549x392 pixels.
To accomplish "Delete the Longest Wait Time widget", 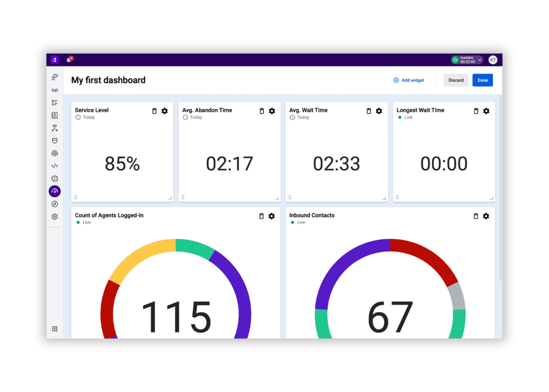I will click(476, 111).
